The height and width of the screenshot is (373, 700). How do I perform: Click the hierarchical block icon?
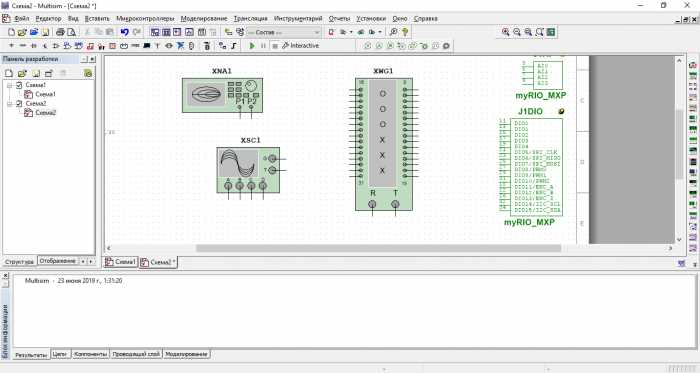[222, 46]
